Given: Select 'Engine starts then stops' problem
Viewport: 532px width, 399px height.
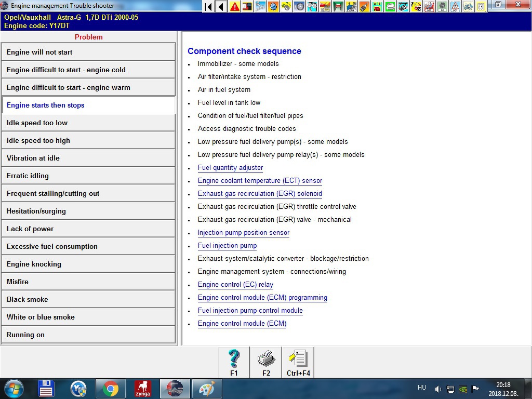Looking at the screenshot, I should 88,105.
